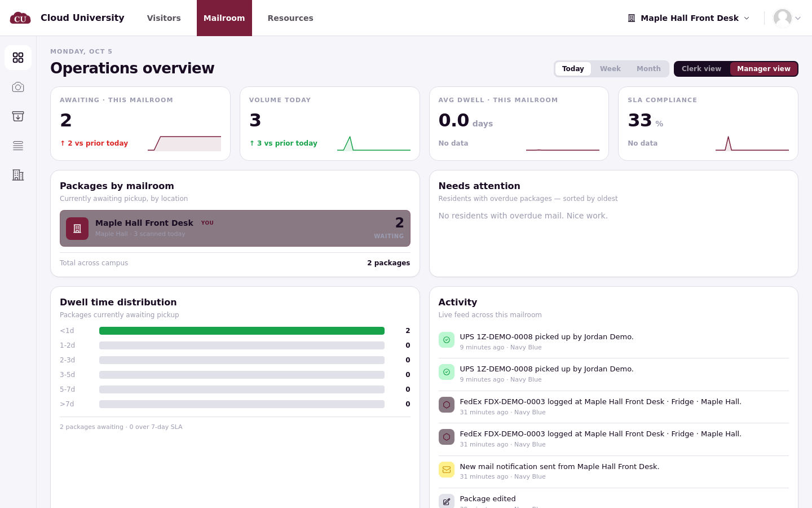Click the '3 vs prior today' trend text
This screenshot has height=508, width=812.
coord(284,143)
